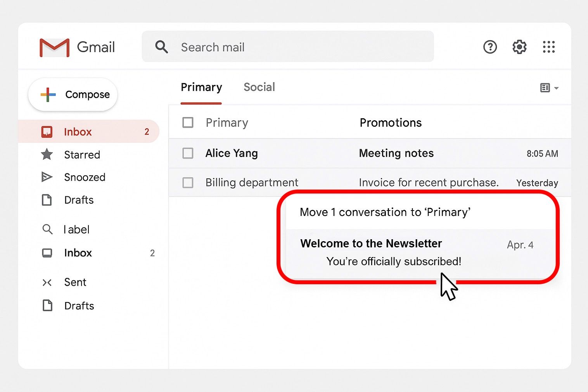Screen dimensions: 588x392
Task: Open the Snoozed mail icon
Action: point(47,177)
